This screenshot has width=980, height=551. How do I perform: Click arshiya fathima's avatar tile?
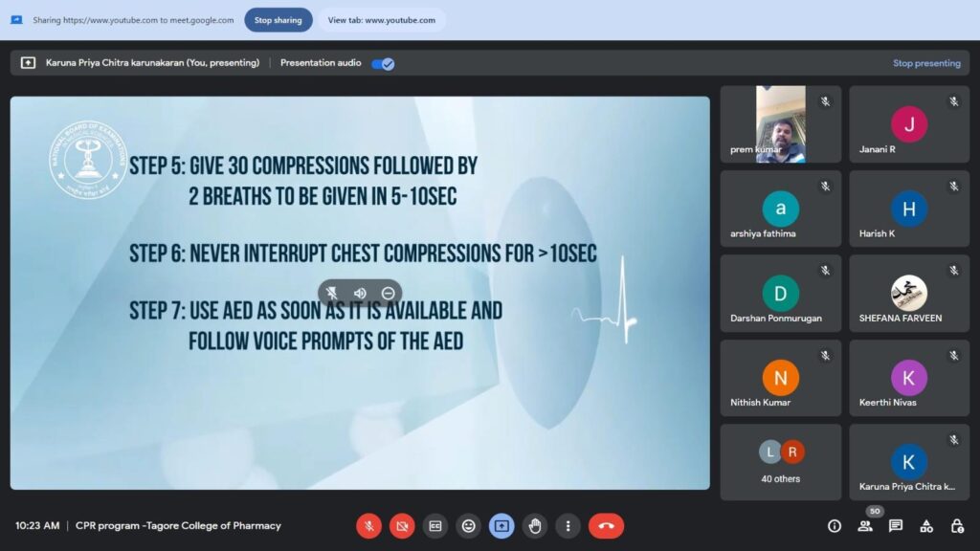tap(781, 209)
